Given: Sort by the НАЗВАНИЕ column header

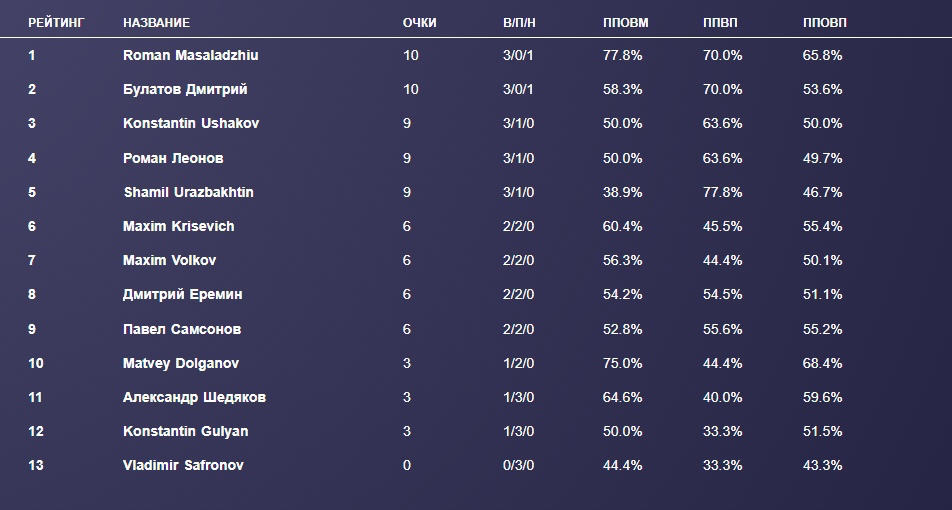Looking at the screenshot, I should 156,22.
